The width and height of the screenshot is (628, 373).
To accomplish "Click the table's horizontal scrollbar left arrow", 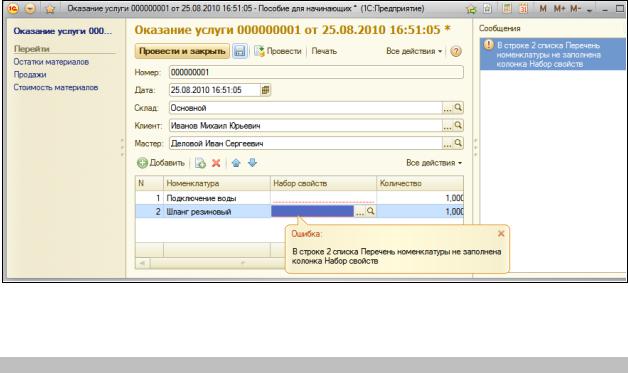I will pyautogui.click(x=143, y=263).
